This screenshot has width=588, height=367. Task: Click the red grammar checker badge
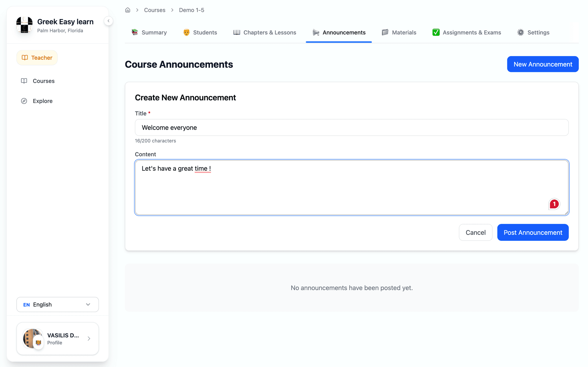pyautogui.click(x=554, y=204)
